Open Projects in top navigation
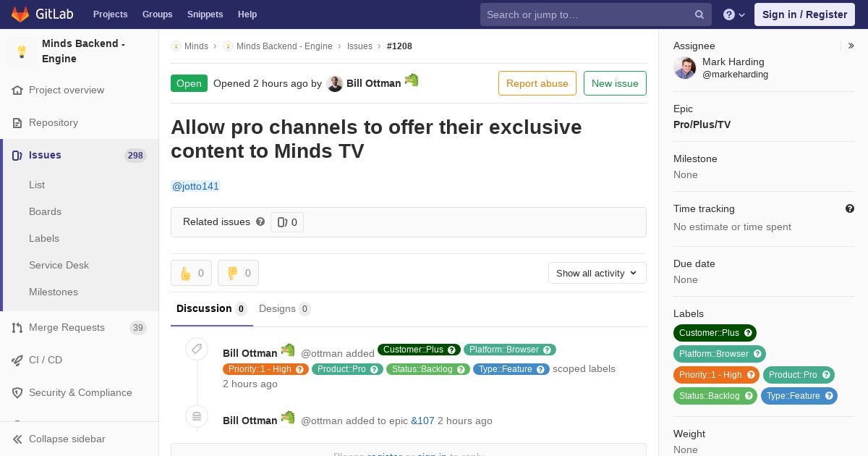The height and width of the screenshot is (456, 868). (110, 14)
